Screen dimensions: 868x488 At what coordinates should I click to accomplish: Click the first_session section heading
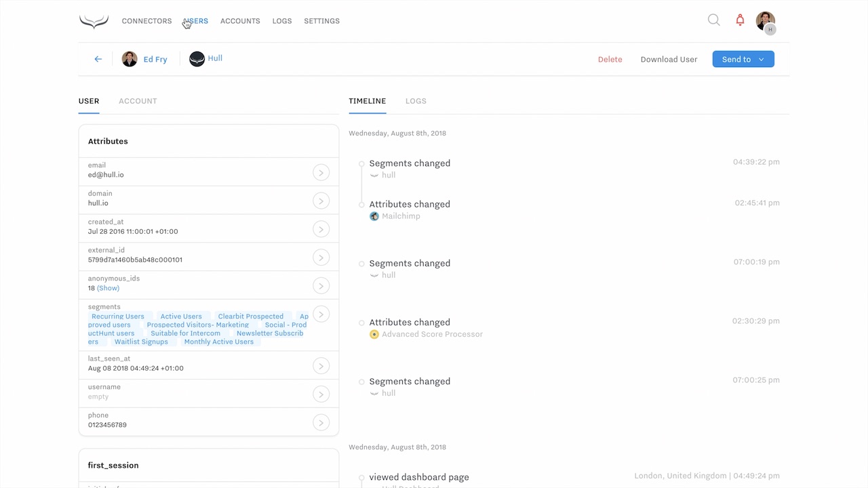click(113, 466)
